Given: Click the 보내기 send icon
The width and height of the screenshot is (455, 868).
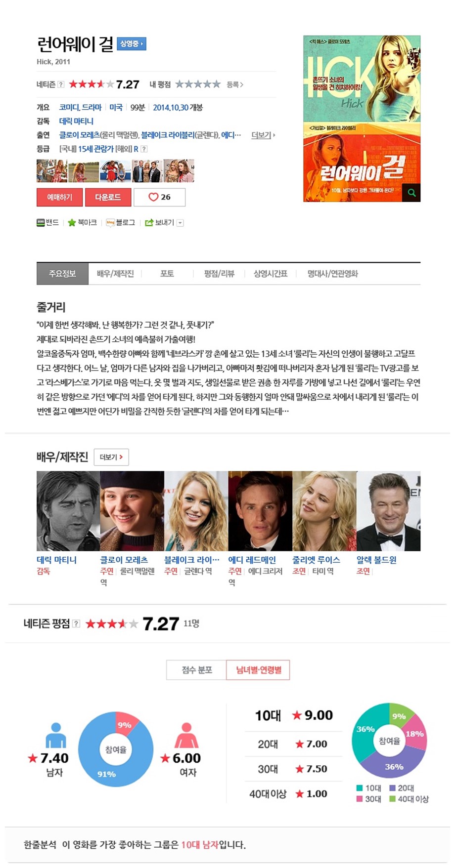Looking at the screenshot, I should [x=149, y=223].
